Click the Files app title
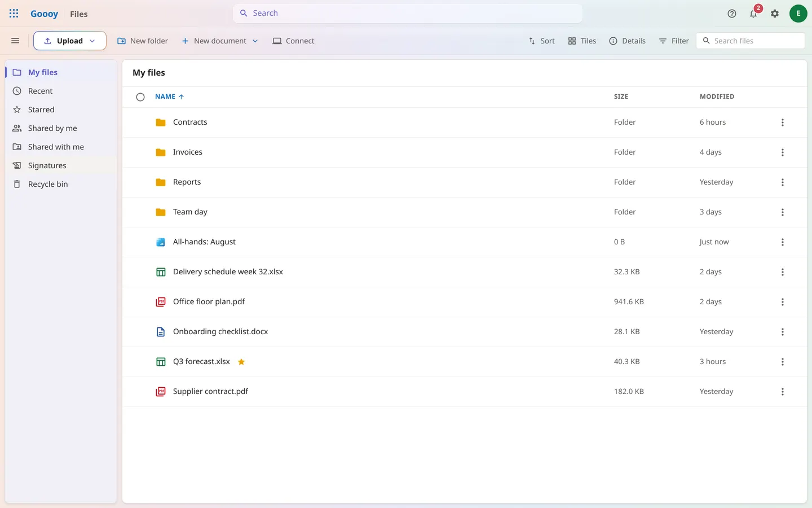This screenshot has width=812, height=508. pyautogui.click(x=79, y=14)
